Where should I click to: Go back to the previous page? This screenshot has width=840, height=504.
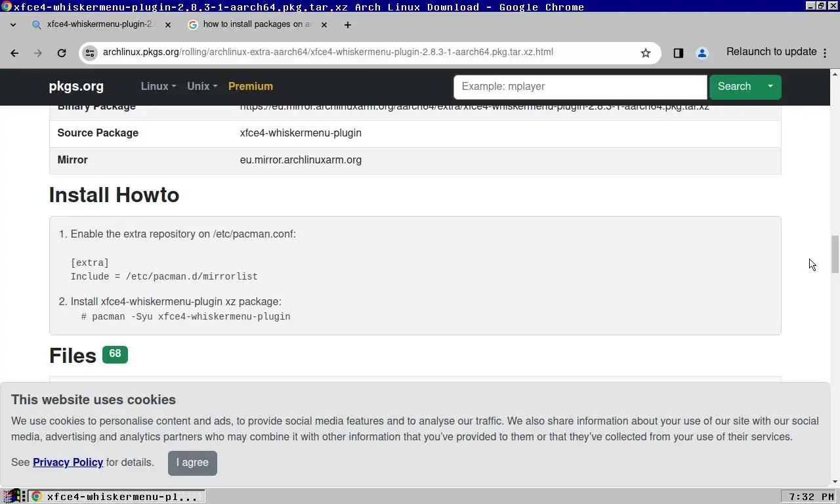[14, 53]
